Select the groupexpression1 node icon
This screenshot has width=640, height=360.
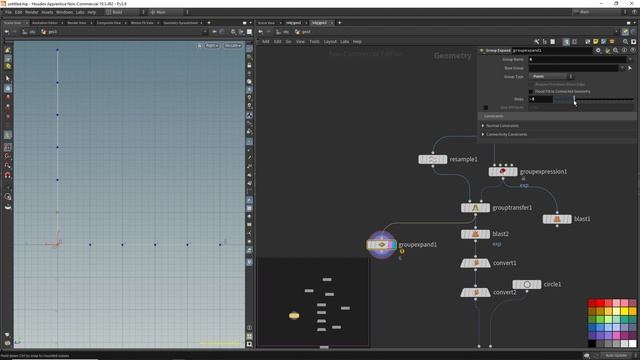(503, 172)
